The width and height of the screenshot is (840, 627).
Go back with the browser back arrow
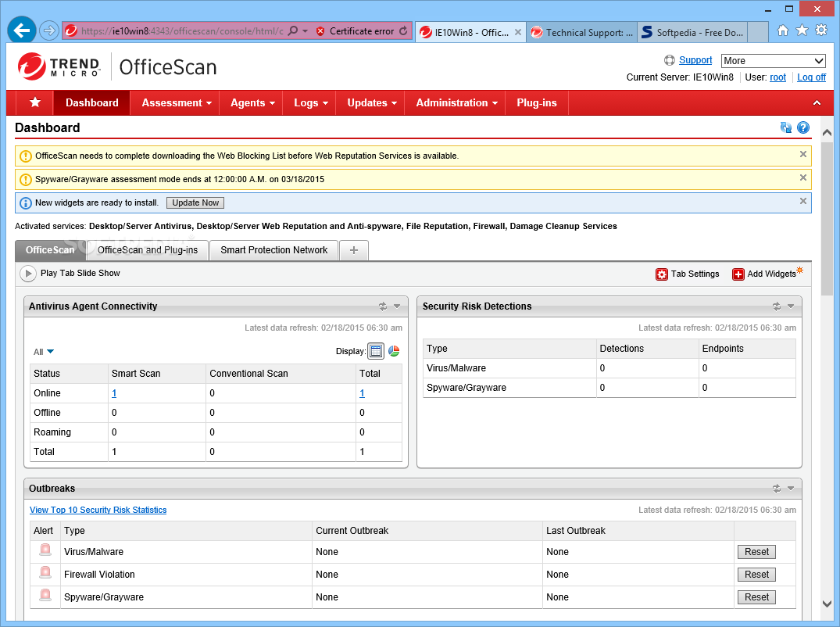pos(22,30)
